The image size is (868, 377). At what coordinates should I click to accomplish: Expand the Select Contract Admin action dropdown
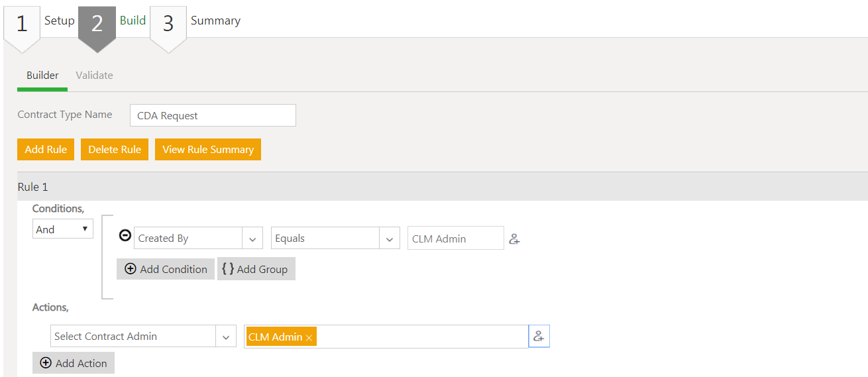[x=226, y=337]
